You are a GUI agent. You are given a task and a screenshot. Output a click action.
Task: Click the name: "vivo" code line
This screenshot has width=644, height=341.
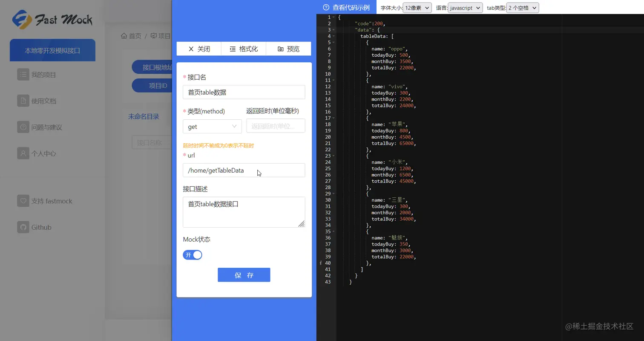click(x=390, y=87)
